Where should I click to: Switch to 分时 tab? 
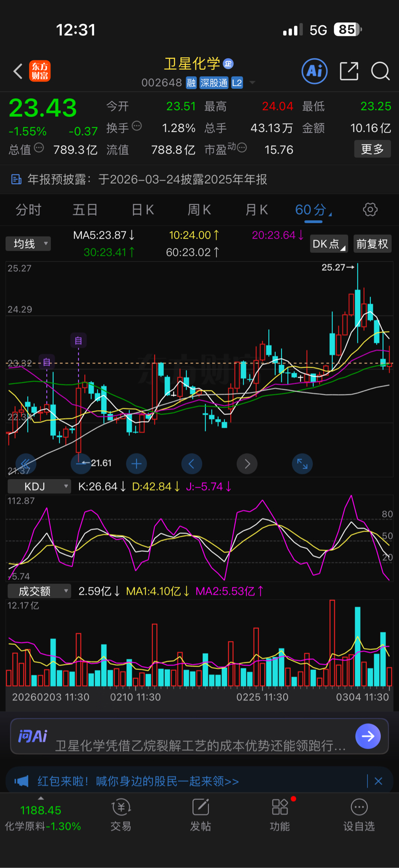[x=29, y=210]
